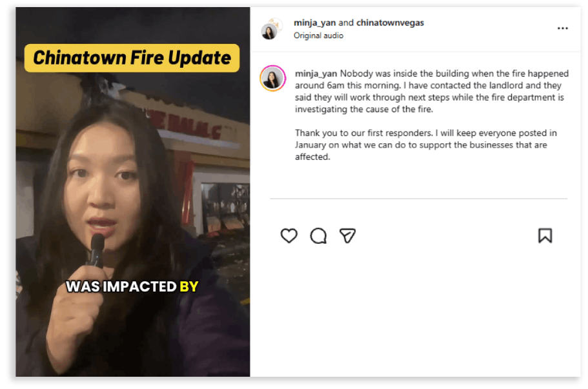Click the Chinatown Fire Update yellow banner
The height and width of the screenshot is (389, 588).
click(x=132, y=57)
